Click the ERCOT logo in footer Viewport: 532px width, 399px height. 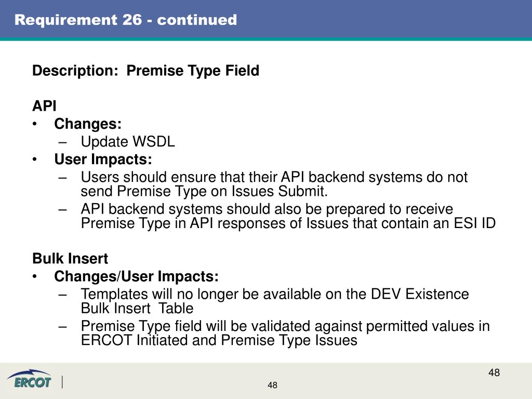click(29, 379)
